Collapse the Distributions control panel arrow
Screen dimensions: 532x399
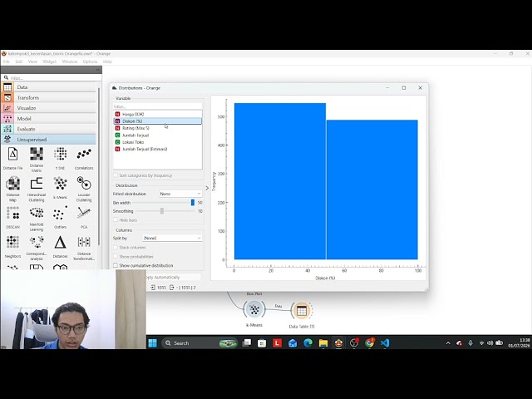207,188
